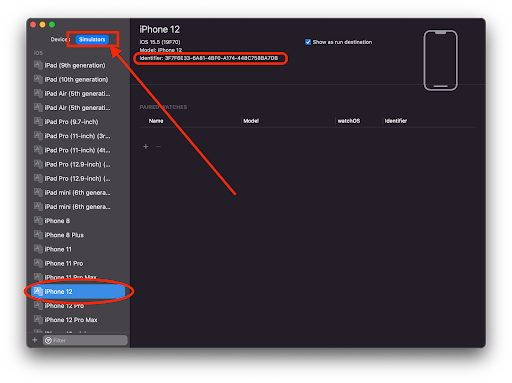Image resolution: width=512 pixels, height=383 pixels.
Task: Select iPhone 11 Pro simulator
Action: (78, 263)
